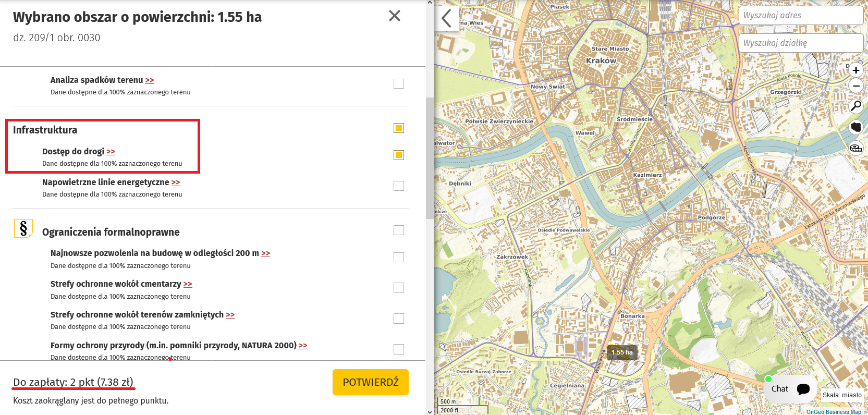The width and height of the screenshot is (868, 415).
Task: Close the selected area panel
Action: 395,16
